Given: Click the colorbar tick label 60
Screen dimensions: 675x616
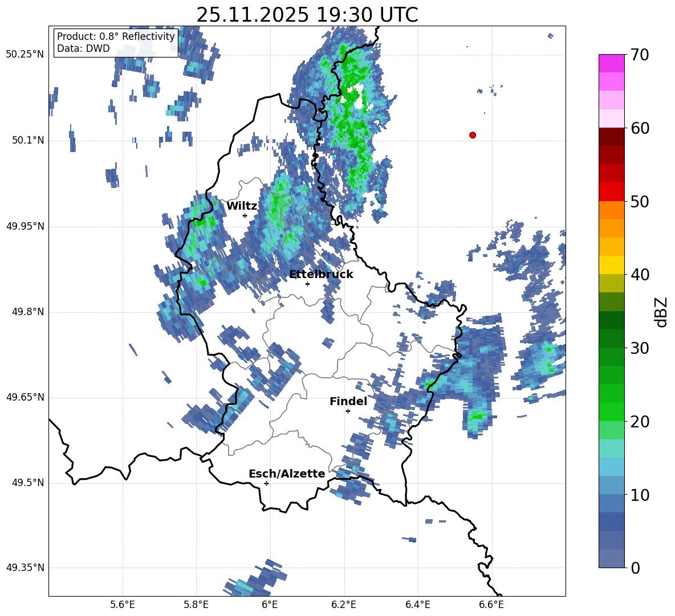Looking at the screenshot, I should (640, 128).
